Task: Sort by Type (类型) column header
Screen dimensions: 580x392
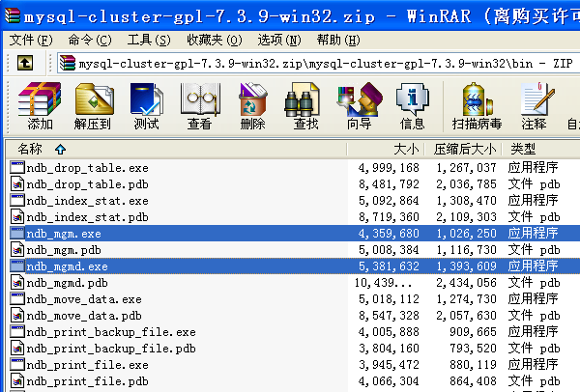Action: [540, 150]
